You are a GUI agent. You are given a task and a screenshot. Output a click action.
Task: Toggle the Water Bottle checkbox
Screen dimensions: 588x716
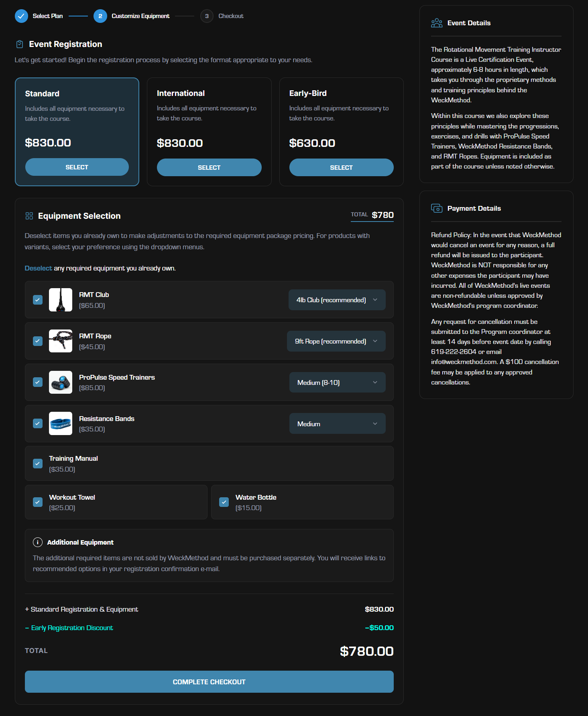(224, 502)
